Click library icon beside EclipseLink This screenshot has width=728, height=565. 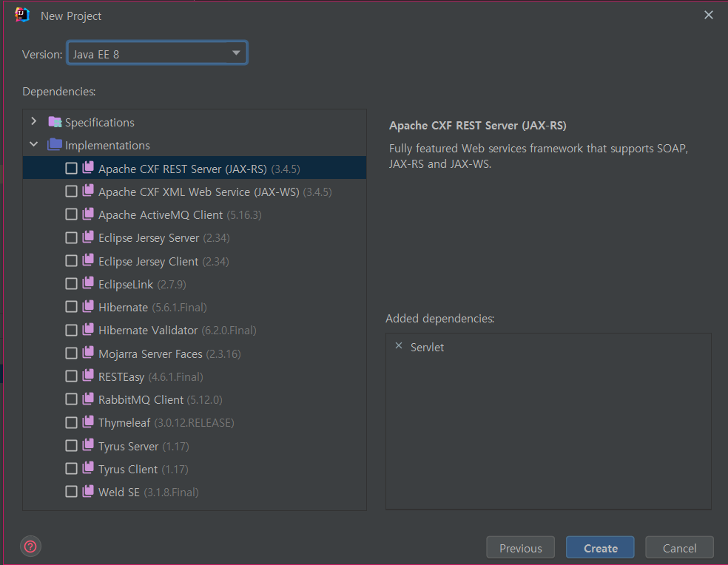tap(88, 283)
